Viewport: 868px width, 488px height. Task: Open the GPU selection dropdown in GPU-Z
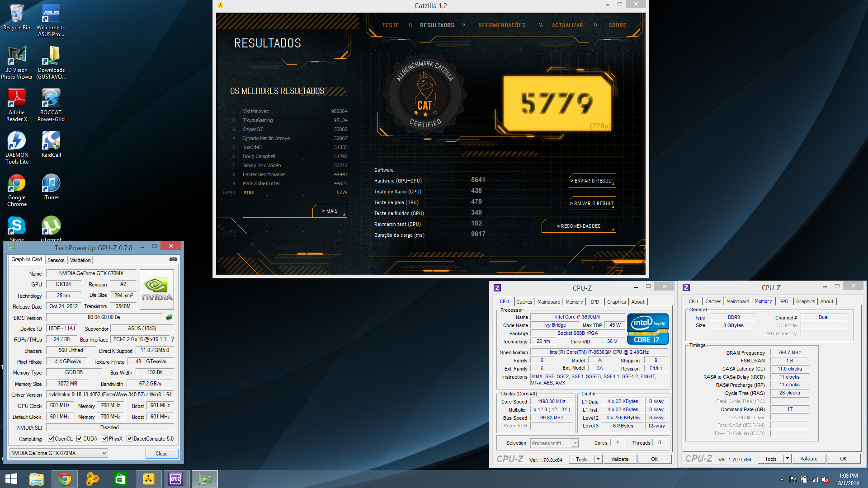coord(59,453)
